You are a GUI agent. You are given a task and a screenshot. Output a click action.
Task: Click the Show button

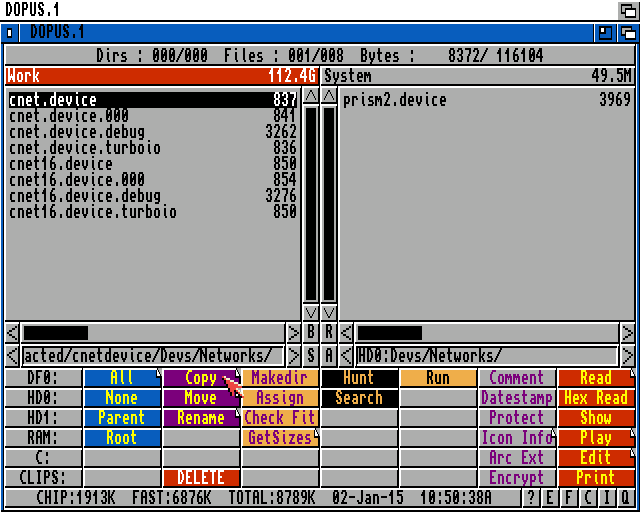point(596,418)
